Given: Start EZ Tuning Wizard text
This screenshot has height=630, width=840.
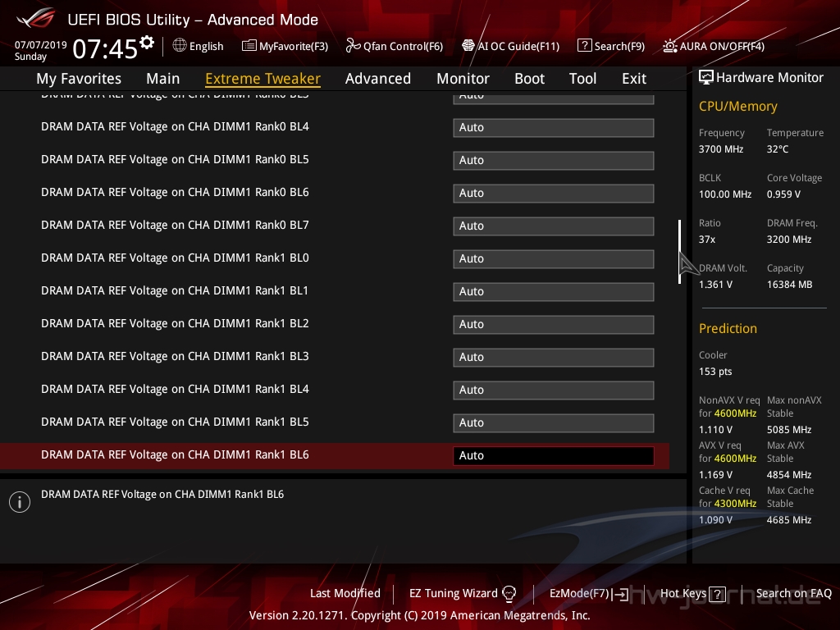Looking at the screenshot, I should click(x=453, y=594).
